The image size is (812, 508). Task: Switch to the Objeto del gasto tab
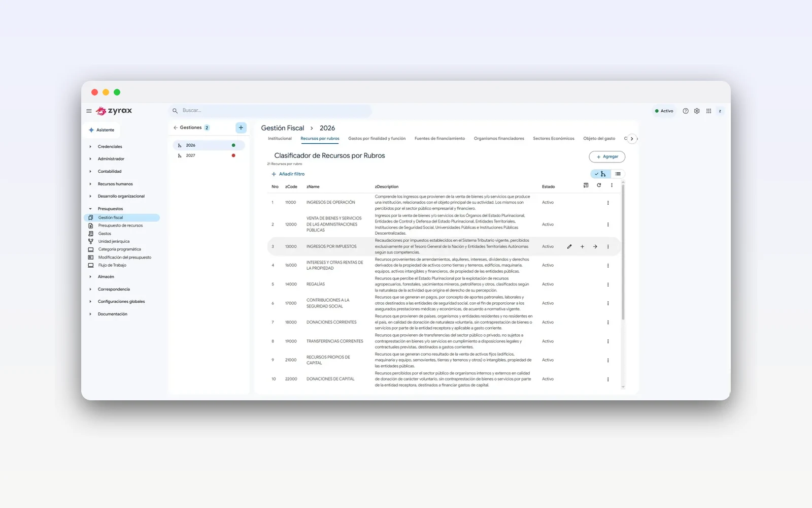pyautogui.click(x=599, y=139)
